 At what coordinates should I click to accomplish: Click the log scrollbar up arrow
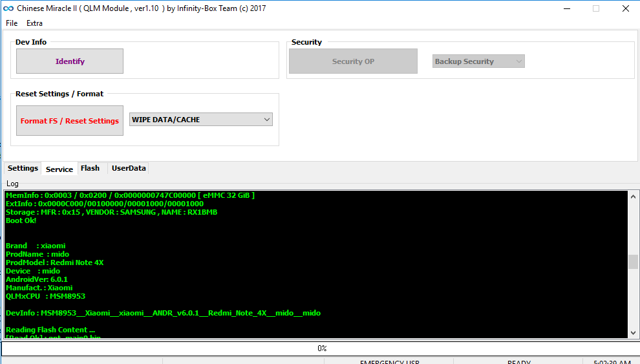(632, 195)
